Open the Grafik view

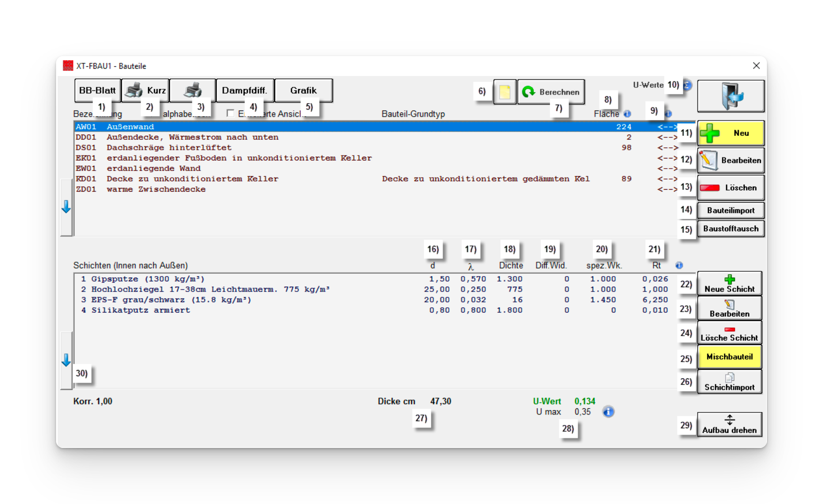[303, 90]
